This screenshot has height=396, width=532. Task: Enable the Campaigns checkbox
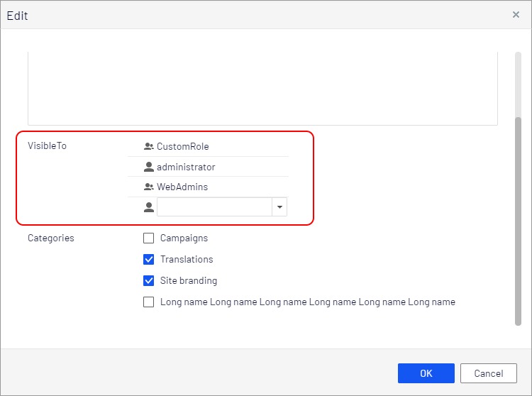pos(149,238)
